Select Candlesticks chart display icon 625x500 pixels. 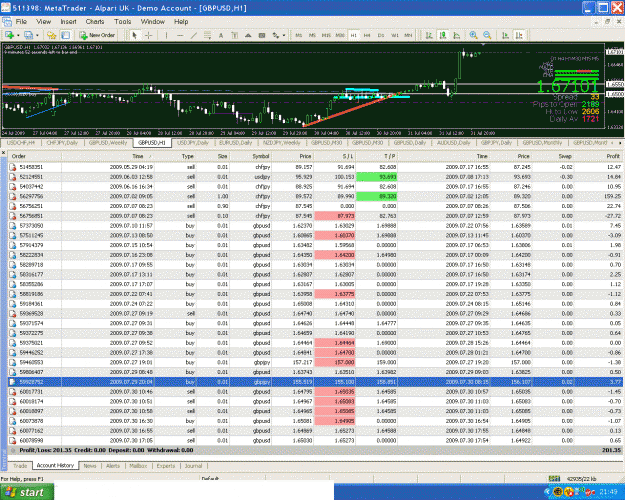(x=443, y=35)
